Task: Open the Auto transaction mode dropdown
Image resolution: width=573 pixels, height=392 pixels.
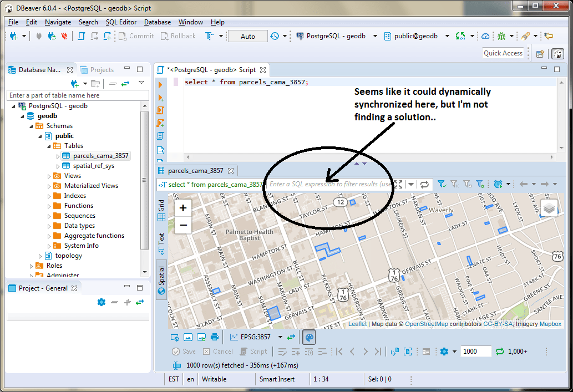Action: pos(248,36)
